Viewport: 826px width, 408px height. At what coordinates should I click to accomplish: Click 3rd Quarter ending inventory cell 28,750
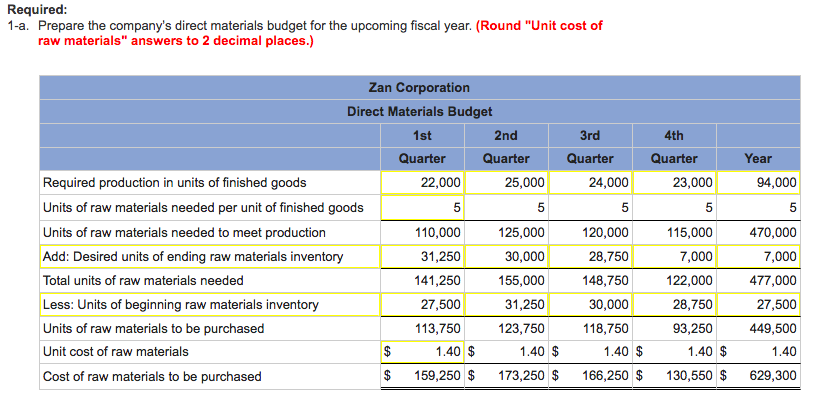coord(591,257)
